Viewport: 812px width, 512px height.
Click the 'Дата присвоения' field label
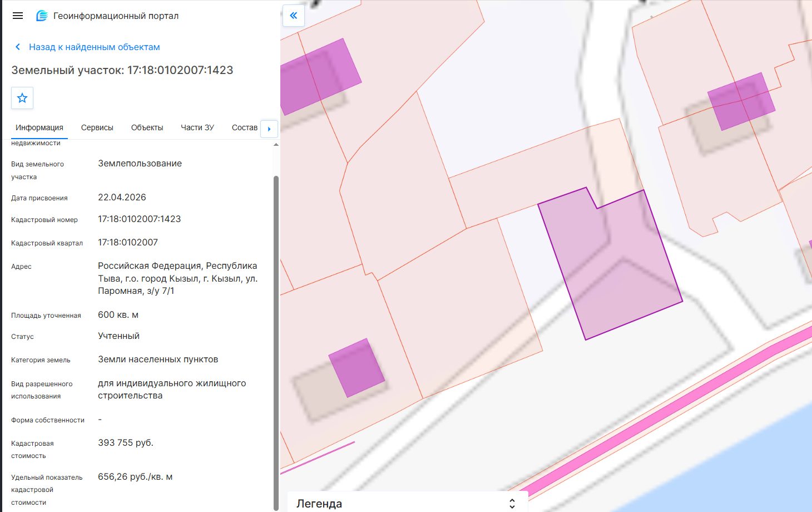click(x=39, y=198)
